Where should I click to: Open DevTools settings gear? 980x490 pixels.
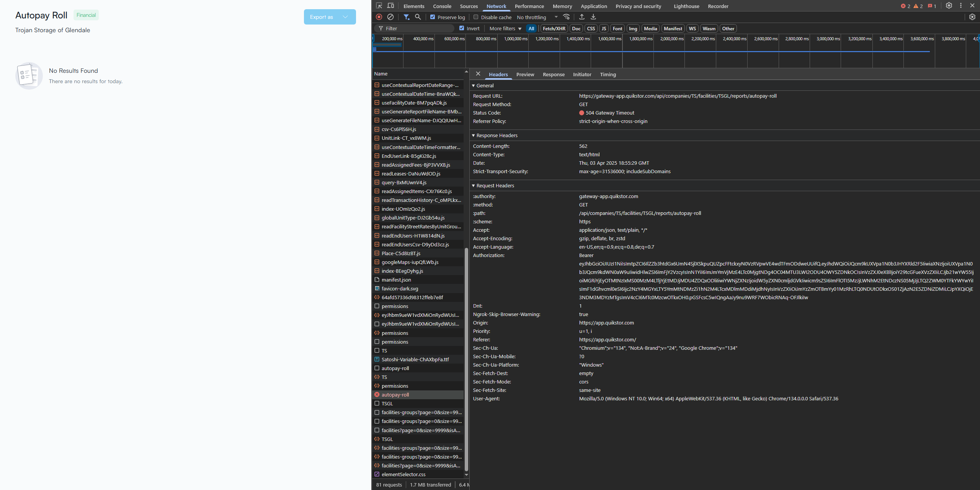[x=949, y=6]
